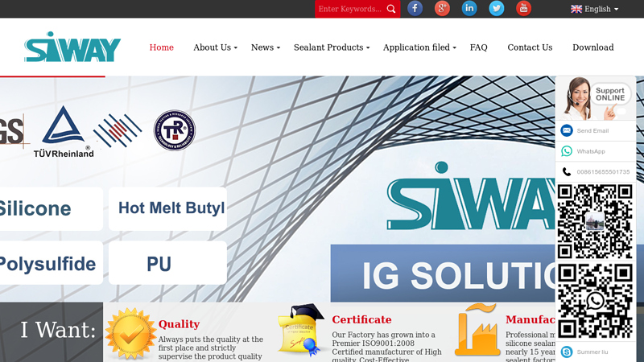Image resolution: width=644 pixels, height=362 pixels.
Task: Click the UK flag language icon
Action: click(x=576, y=9)
